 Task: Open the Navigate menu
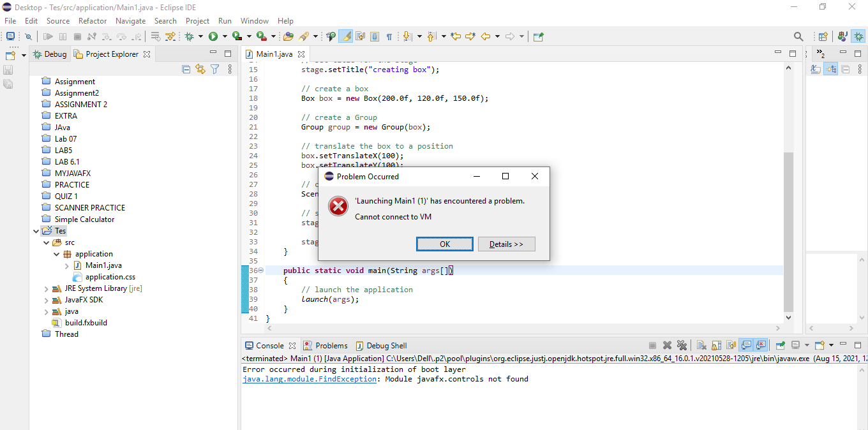pos(130,20)
